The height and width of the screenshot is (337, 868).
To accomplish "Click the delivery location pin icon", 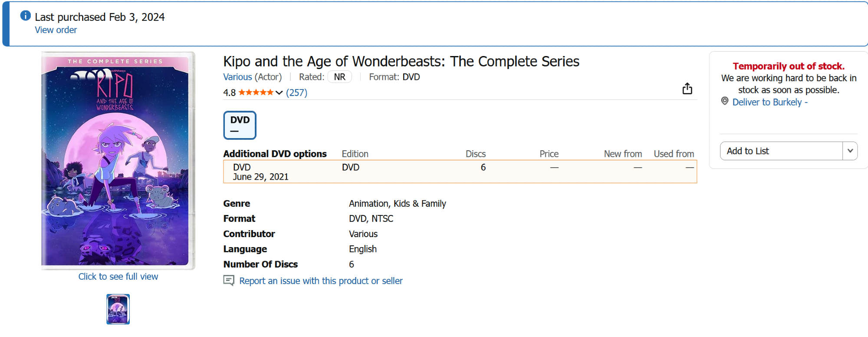I will coord(725,101).
